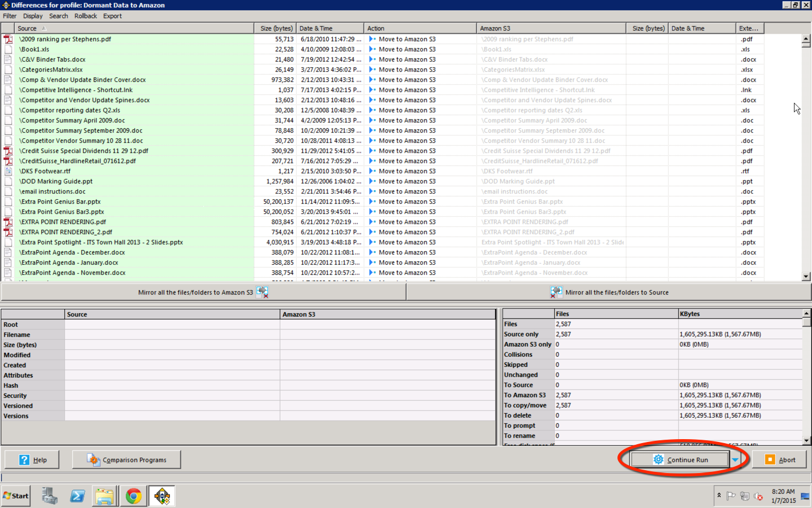Click Action Center flag tray icon

(x=731, y=496)
